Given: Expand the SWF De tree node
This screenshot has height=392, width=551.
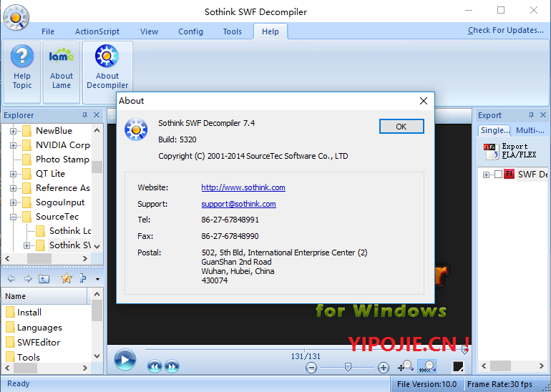Looking at the screenshot, I should tap(486, 175).
